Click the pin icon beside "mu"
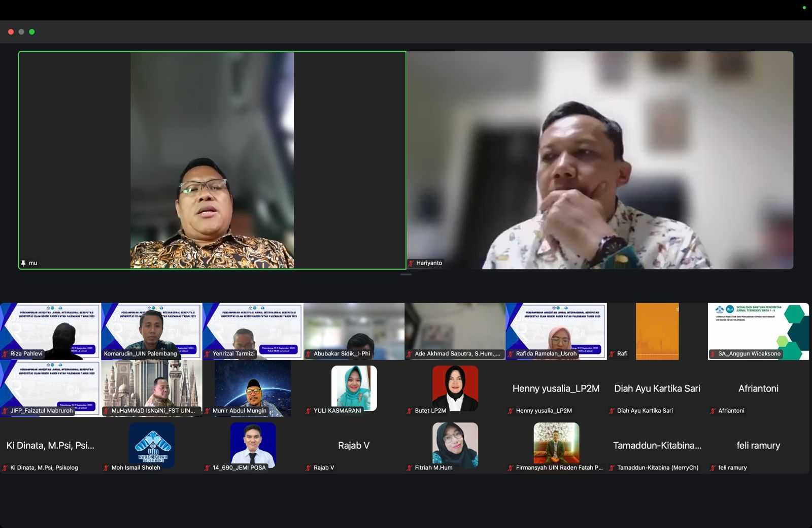 pos(23,263)
